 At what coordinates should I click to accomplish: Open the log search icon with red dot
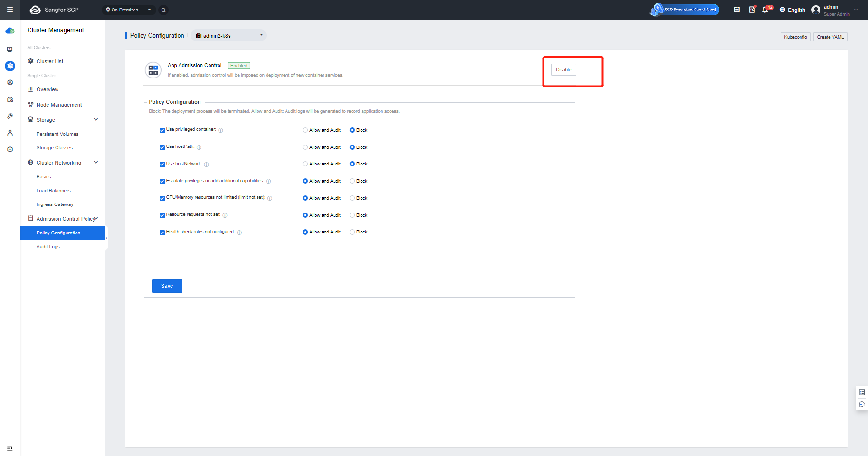point(752,10)
